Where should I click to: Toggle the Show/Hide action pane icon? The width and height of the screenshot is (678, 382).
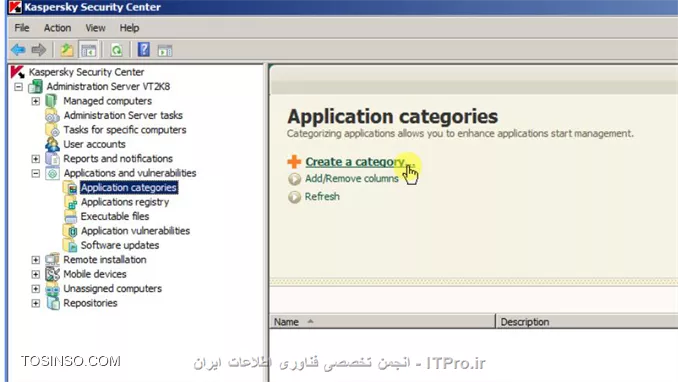pos(165,51)
